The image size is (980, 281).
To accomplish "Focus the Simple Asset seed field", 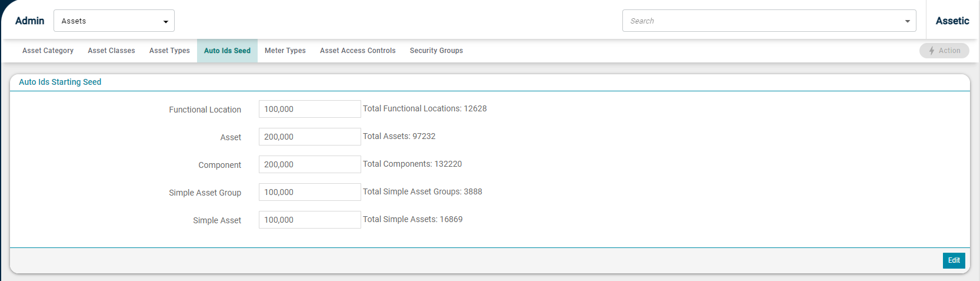I will (x=309, y=220).
